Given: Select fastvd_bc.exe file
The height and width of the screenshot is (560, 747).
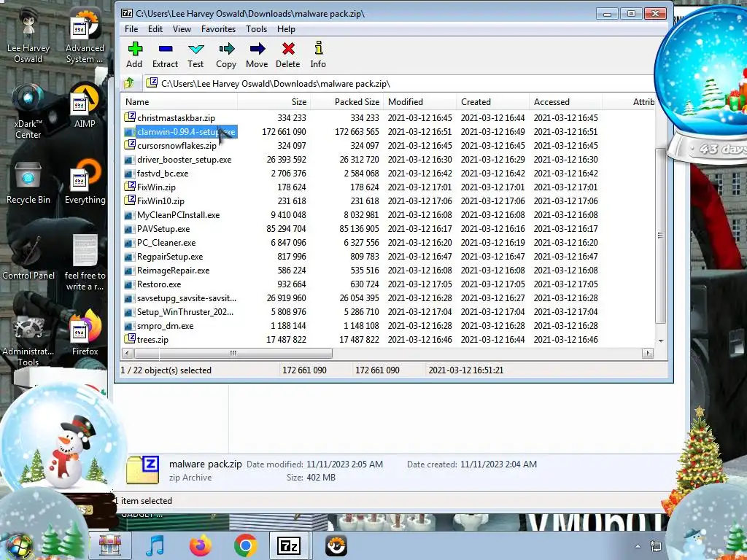Looking at the screenshot, I should pos(163,174).
